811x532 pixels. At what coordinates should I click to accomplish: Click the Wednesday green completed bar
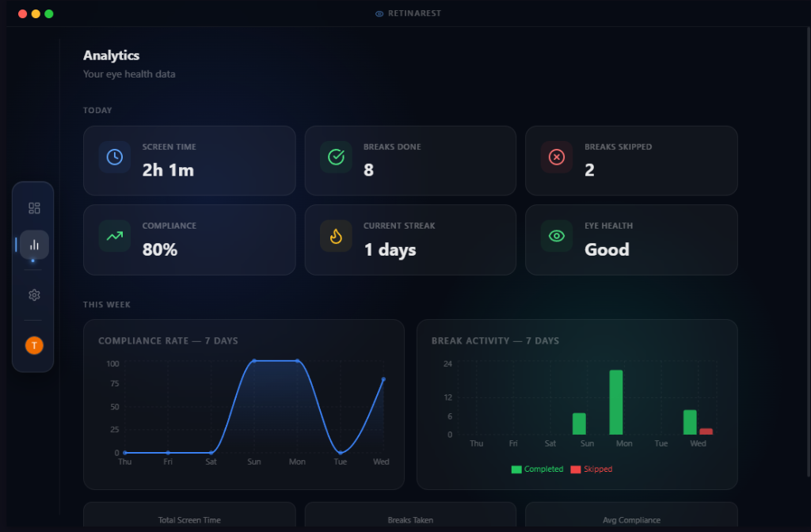pyautogui.click(x=690, y=423)
